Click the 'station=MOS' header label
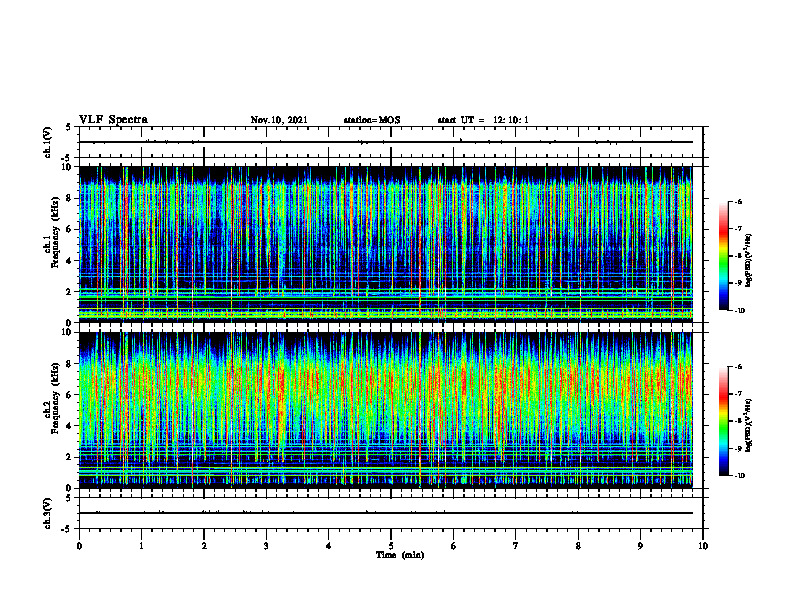 tap(372, 120)
